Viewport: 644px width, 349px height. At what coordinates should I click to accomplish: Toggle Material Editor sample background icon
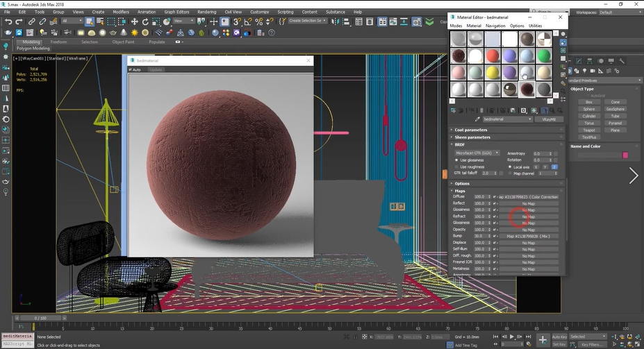tap(563, 51)
